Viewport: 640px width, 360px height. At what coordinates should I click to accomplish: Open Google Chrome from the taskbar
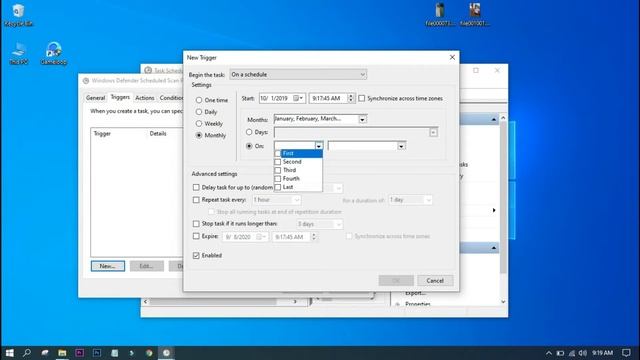coord(149,353)
